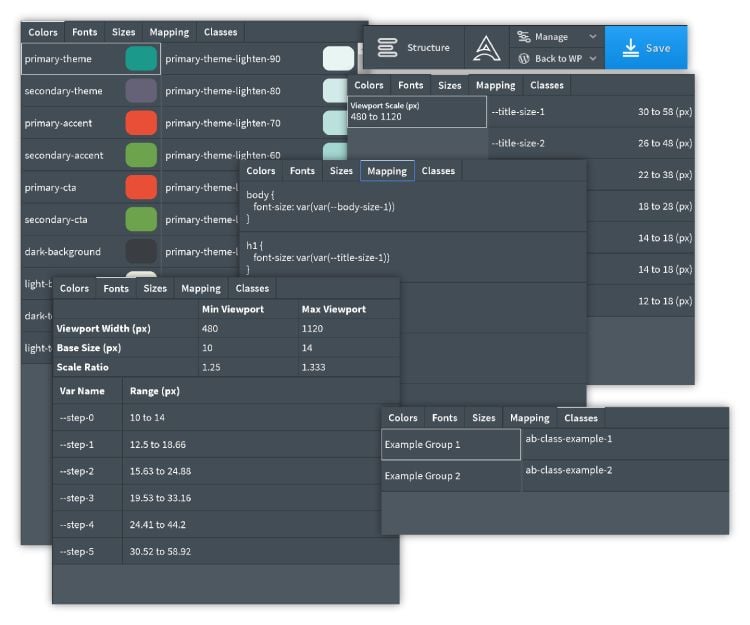Select Example Group 1
Viewport: 750px width, 625px height.
[451, 444]
